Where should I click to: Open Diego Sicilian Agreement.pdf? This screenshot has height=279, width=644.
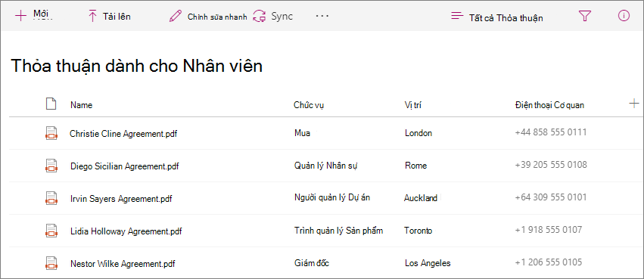tap(125, 166)
